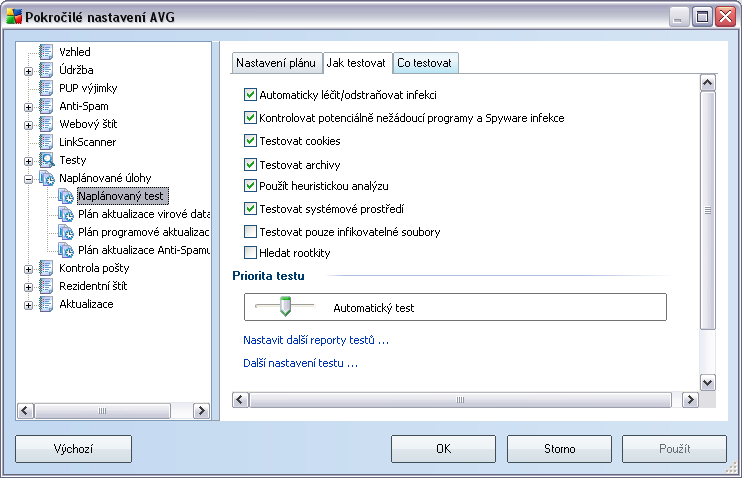The image size is (742, 478).
Task: Select the PUP výjimky tree entry label
Action: tap(88, 88)
